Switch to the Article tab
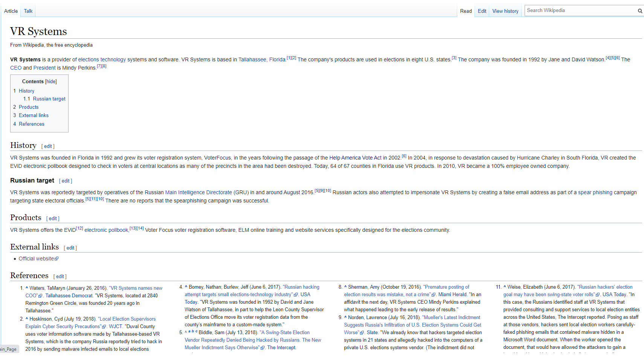The image size is (644, 356). tap(11, 11)
